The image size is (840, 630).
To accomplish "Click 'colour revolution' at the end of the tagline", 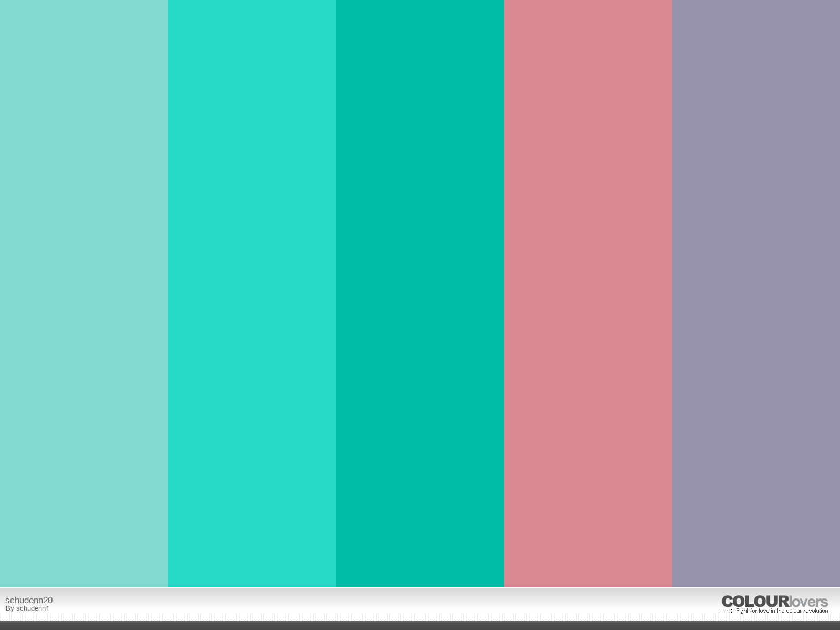I will click(x=807, y=611).
